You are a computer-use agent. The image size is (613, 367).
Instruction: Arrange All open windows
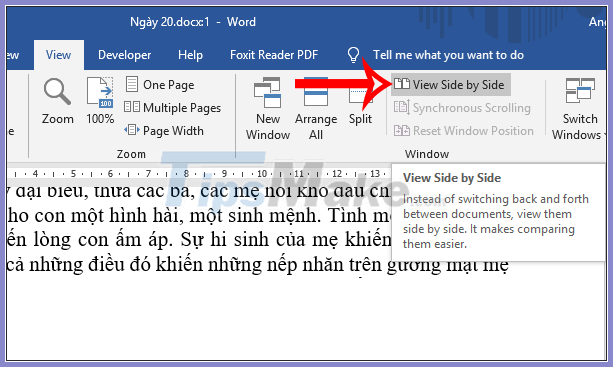pos(316,109)
